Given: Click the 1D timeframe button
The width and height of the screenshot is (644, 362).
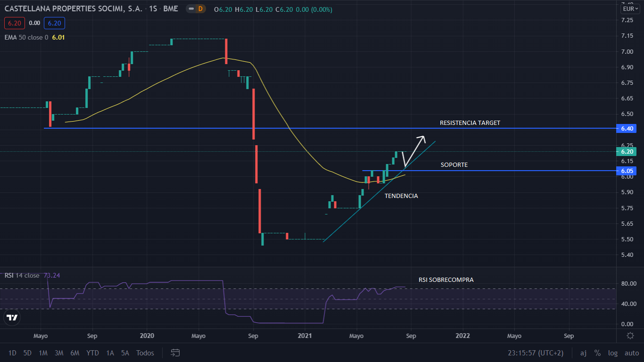Looking at the screenshot, I should 12,353.
